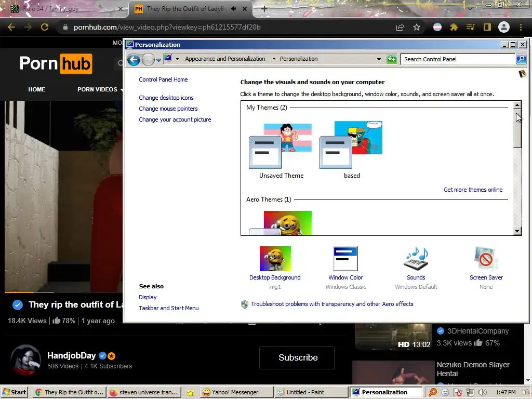The height and width of the screenshot is (399, 532).
Task: Click Chrome browser back arrow
Action: coord(11,27)
